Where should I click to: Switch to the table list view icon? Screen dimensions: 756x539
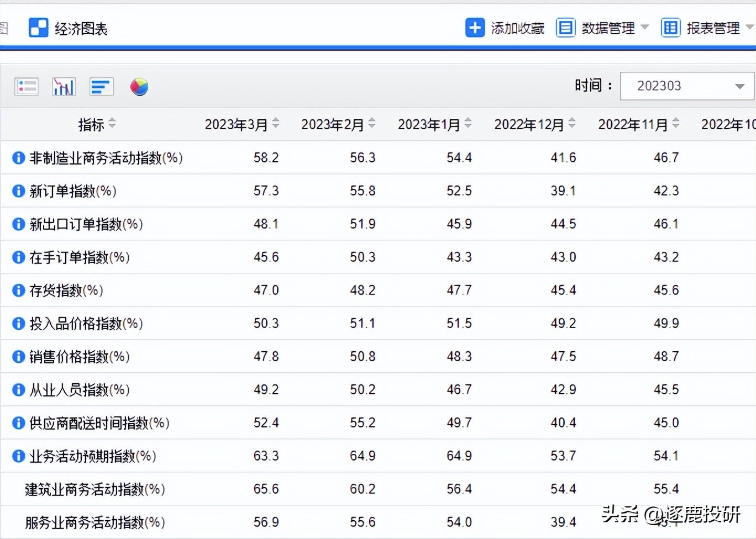[26, 86]
